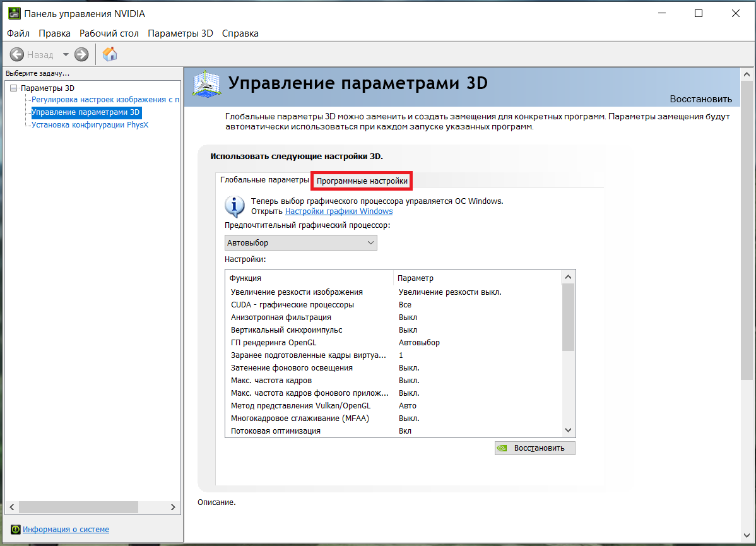Click the 3D settings header icon
The image size is (756, 546).
(x=206, y=84)
